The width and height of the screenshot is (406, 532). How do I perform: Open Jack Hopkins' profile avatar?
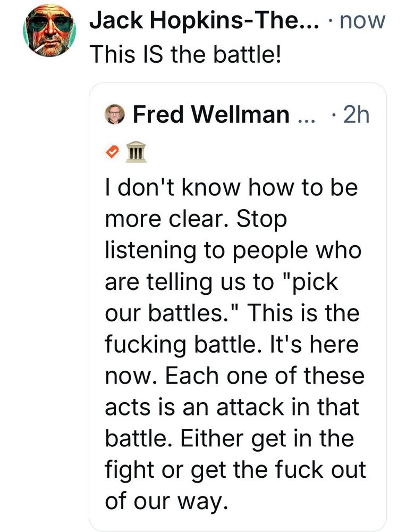(49, 32)
